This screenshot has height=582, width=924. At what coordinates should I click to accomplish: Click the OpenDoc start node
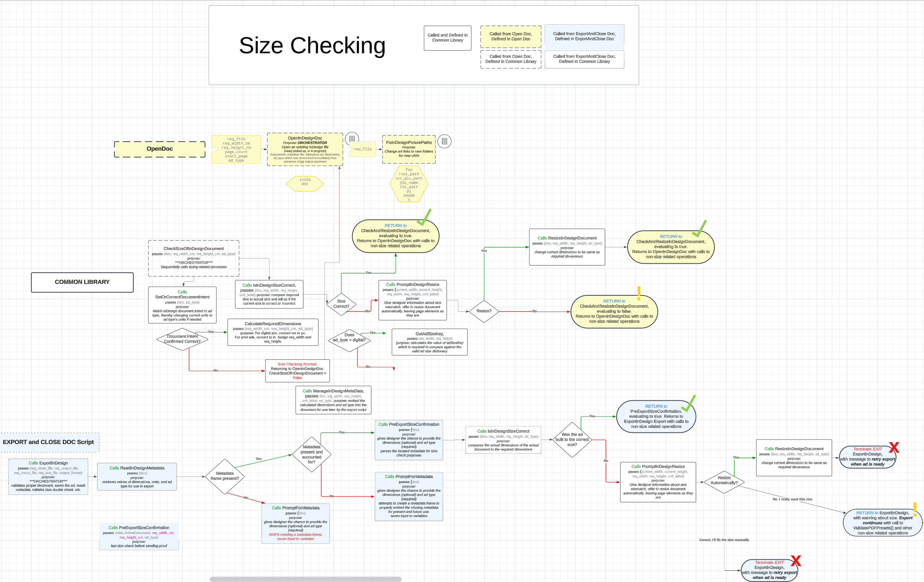(x=159, y=149)
